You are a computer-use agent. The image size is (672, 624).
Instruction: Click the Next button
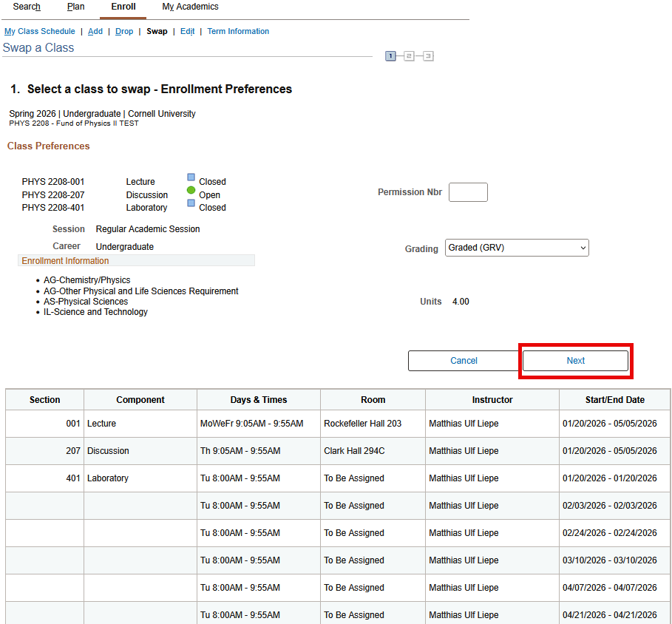click(x=575, y=361)
